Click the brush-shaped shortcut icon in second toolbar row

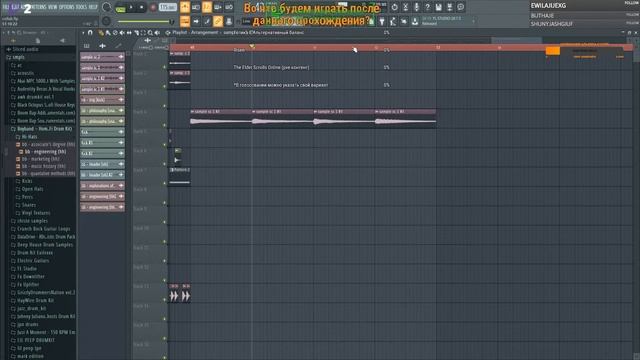207,21
